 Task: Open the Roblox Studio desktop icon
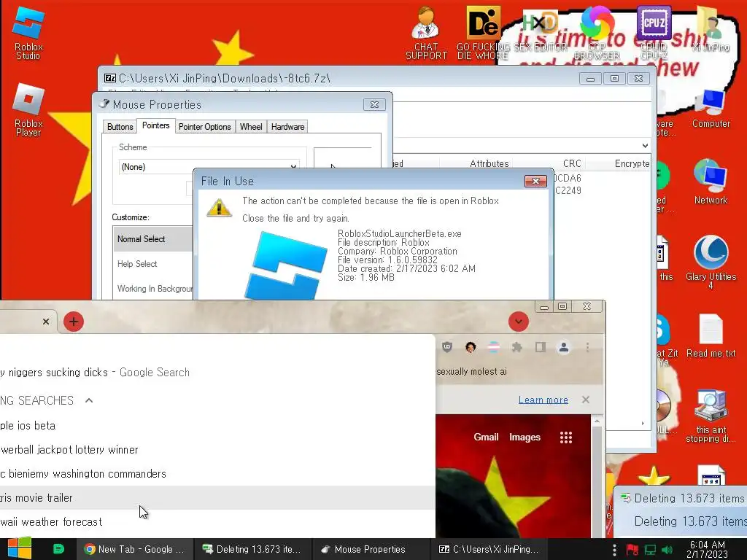pos(28,32)
